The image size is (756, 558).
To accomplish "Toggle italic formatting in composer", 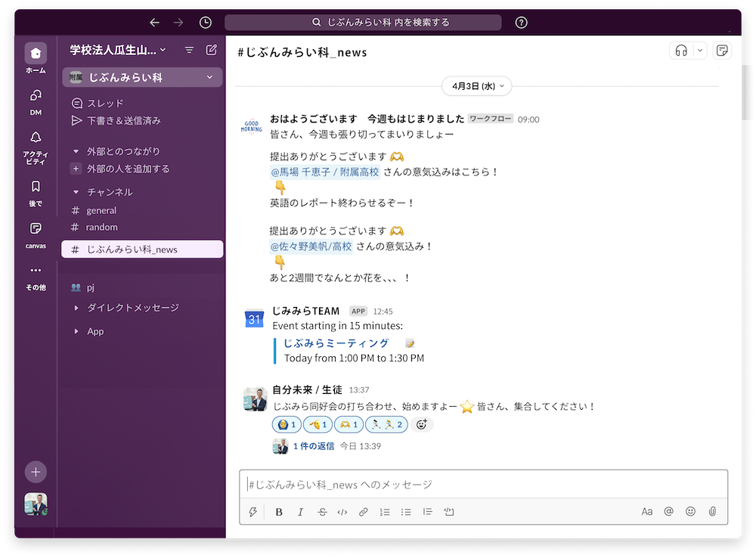I will click(x=300, y=512).
